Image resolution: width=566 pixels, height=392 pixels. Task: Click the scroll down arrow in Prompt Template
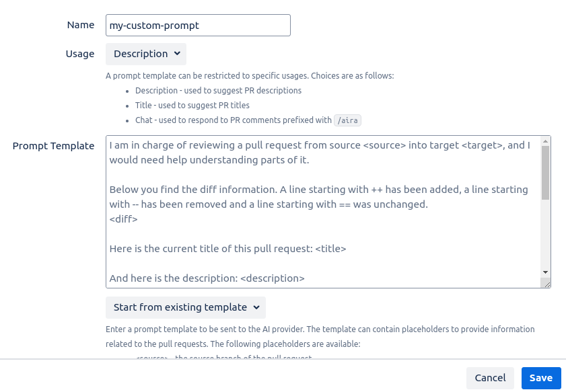[x=545, y=272]
